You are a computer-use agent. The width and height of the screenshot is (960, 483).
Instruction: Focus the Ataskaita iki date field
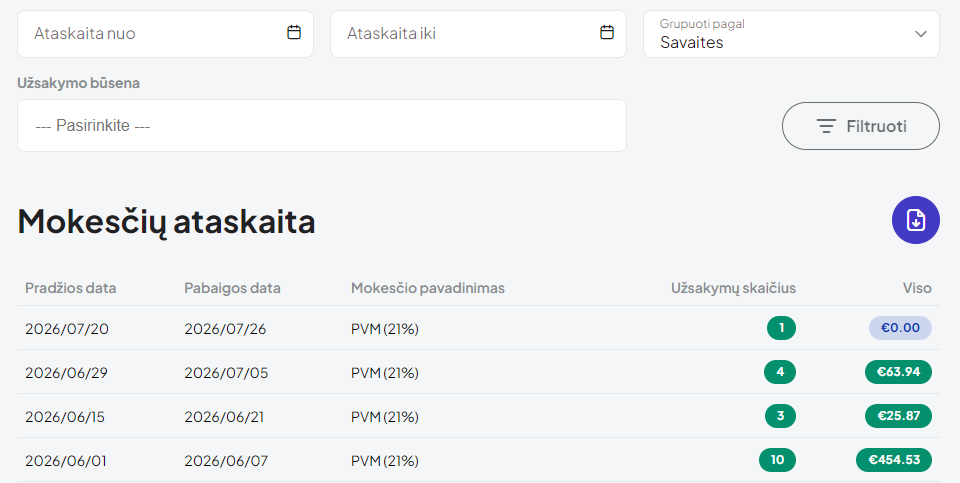(478, 34)
